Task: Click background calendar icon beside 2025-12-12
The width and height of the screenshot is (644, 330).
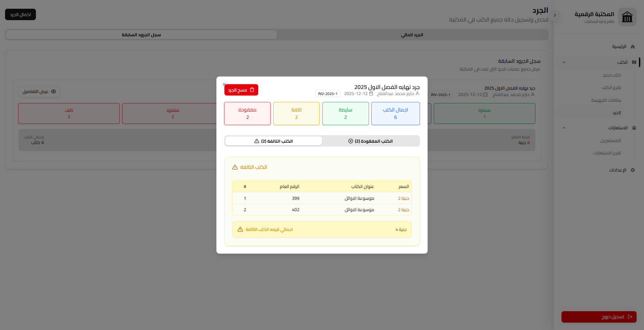Action: [485, 95]
